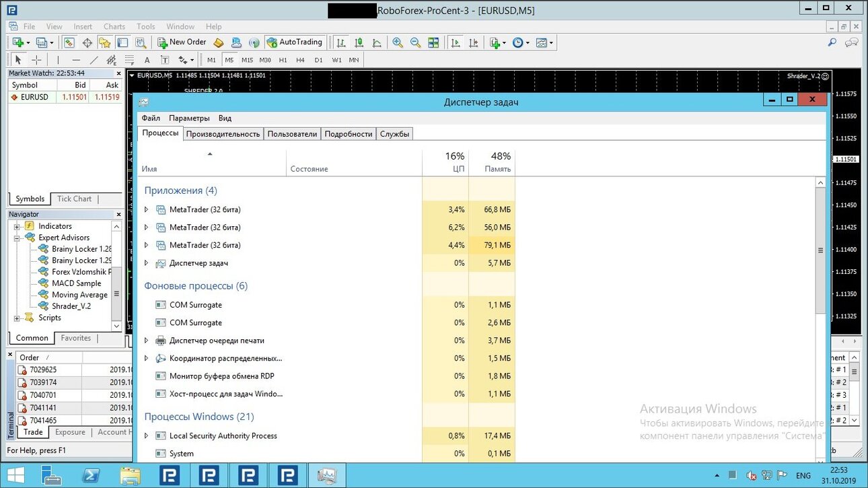The width and height of the screenshot is (868, 488).
Task: Click the Task Manager vertical scrollbar
Action: pyautogui.click(x=820, y=250)
